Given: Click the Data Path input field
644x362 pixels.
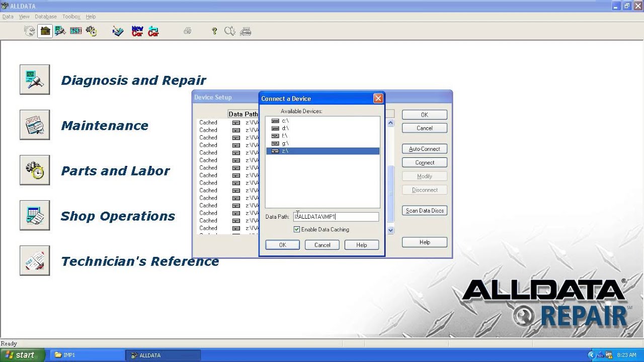Looking at the screenshot, I should tap(336, 217).
